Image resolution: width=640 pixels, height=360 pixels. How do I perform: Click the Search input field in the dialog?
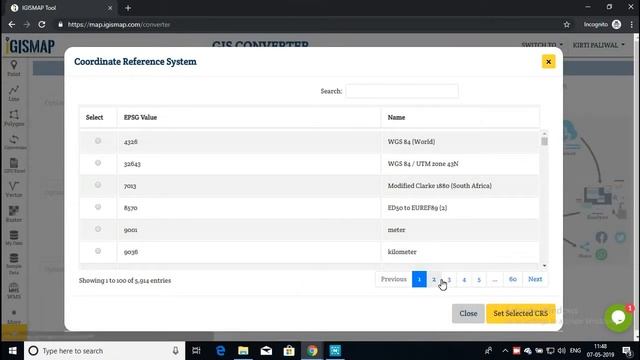coord(402,91)
